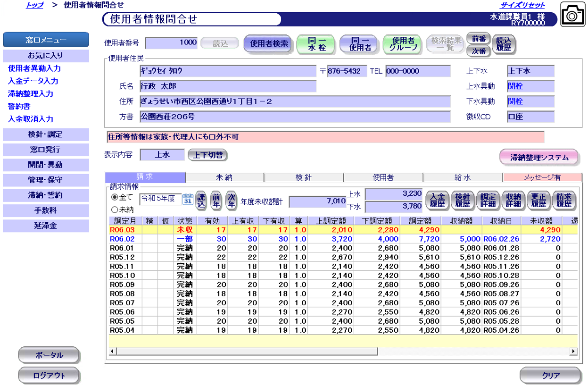The width and height of the screenshot is (588, 385).
Task: Open the 収納詳細 button
Action: 513,200
